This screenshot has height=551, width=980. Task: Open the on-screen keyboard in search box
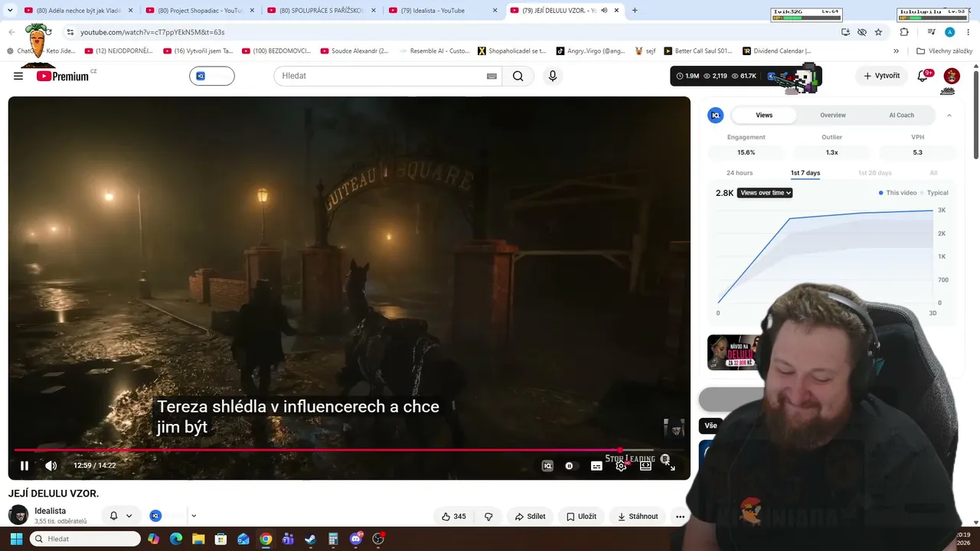click(492, 76)
